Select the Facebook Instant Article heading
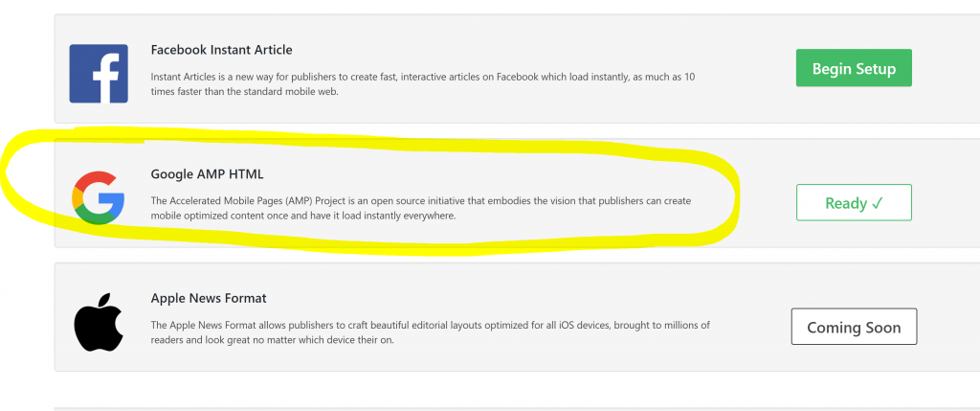 coord(221,50)
